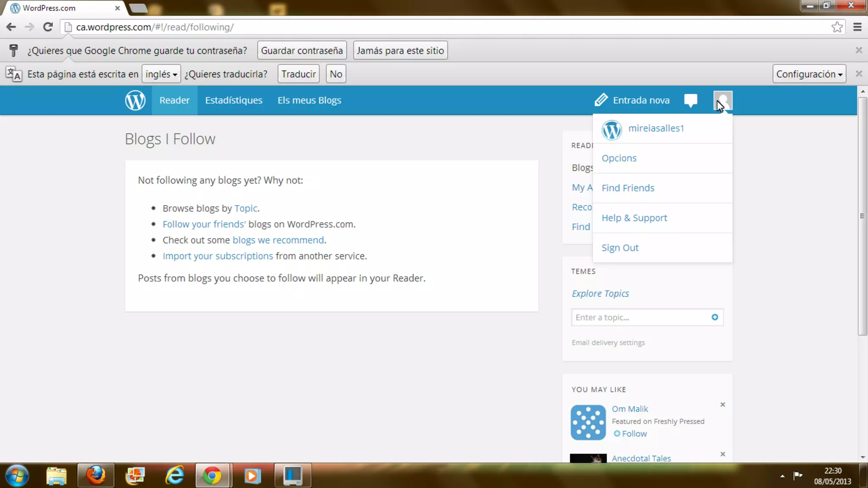
Task: Open the Explore Topics link
Action: [x=600, y=293]
